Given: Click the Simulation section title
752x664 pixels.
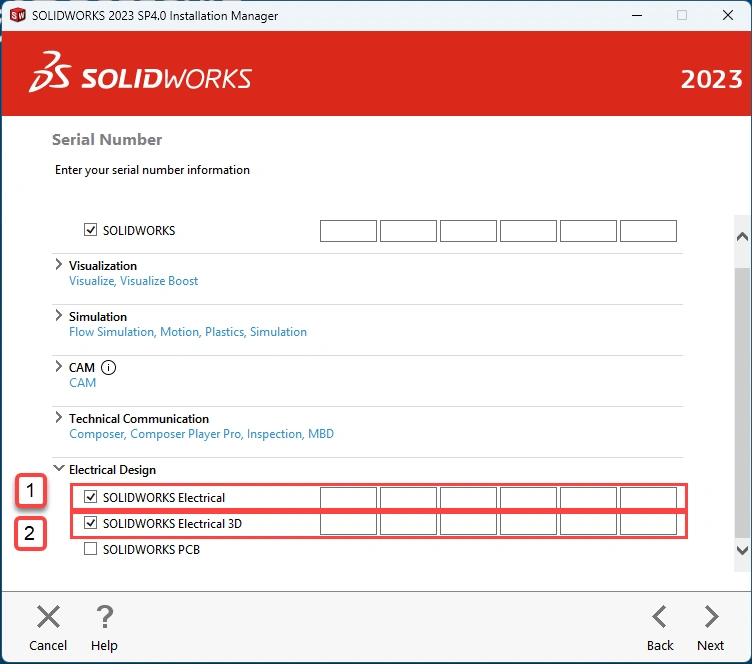Looking at the screenshot, I should click(x=98, y=317).
